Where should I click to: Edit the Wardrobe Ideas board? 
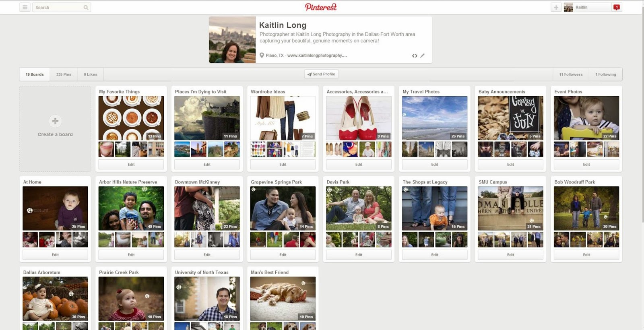pos(283,164)
